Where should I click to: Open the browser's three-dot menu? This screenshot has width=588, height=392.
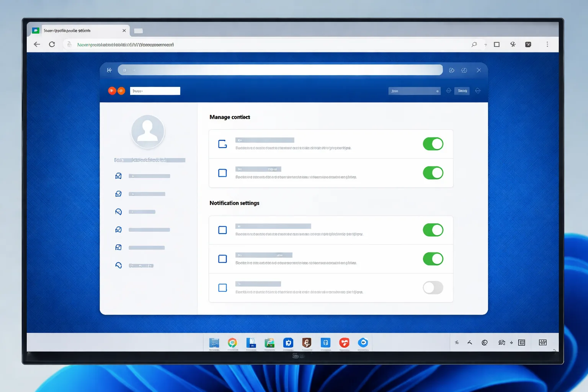click(547, 44)
